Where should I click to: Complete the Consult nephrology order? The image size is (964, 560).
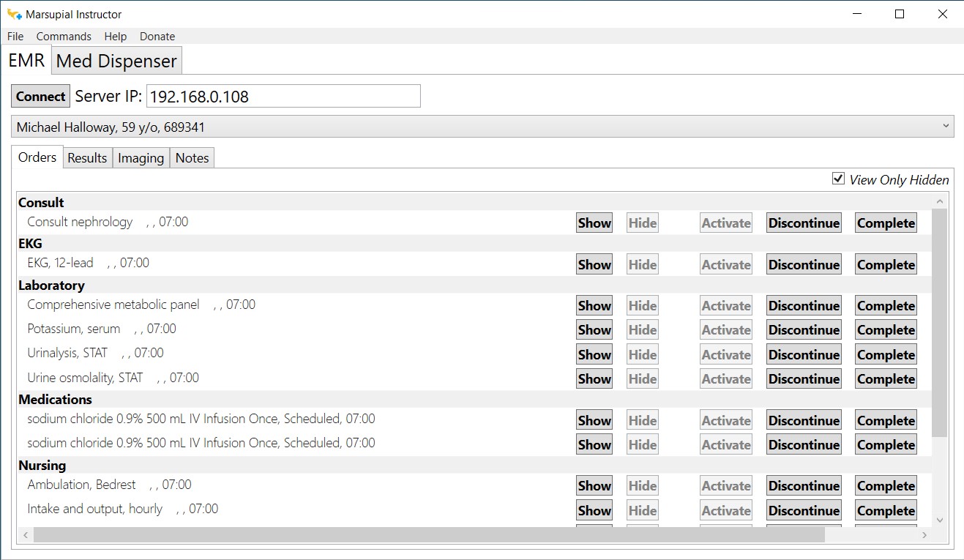tap(886, 223)
